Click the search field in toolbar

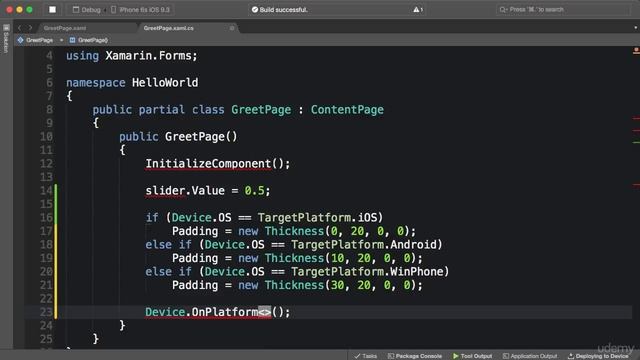pos(563,9)
